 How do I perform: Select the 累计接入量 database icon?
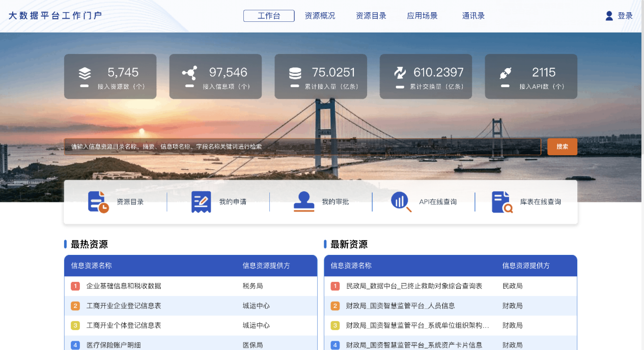(297, 71)
